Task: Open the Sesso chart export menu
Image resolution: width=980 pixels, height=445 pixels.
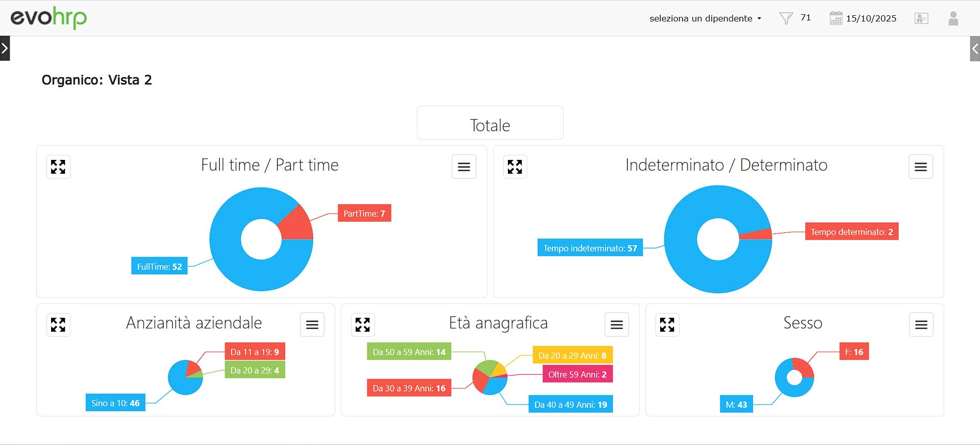Action: 921,324
